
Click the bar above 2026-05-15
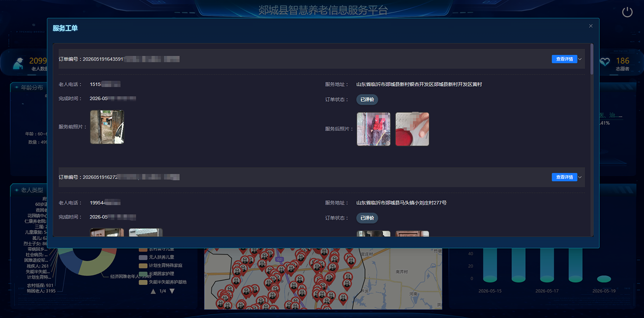coord(490,265)
